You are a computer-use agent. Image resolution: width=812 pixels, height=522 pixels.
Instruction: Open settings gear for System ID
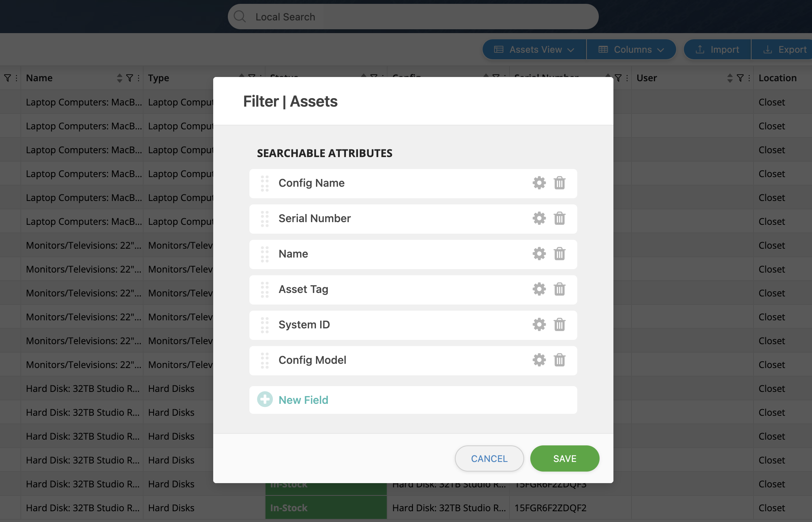[539, 325]
